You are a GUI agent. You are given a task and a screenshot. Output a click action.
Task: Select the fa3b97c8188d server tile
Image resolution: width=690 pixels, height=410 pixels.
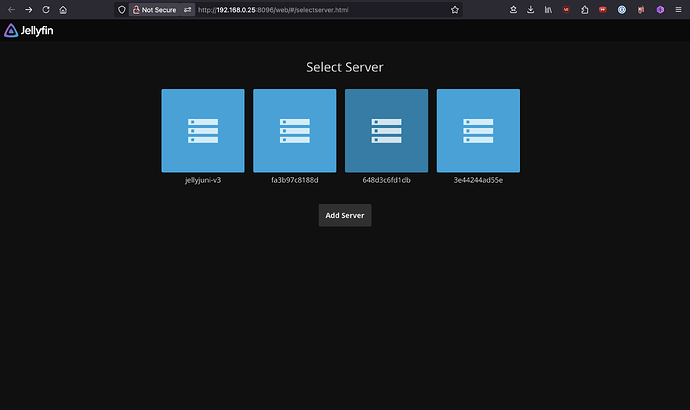tap(294, 131)
